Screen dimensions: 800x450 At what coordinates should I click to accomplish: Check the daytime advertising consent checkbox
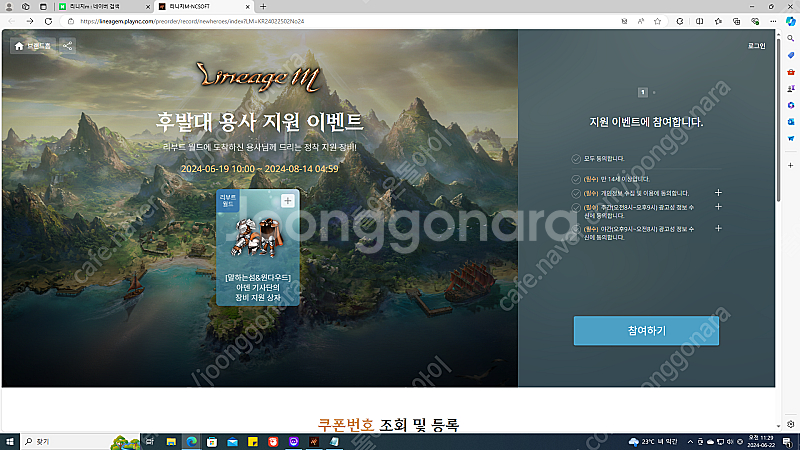pos(576,208)
